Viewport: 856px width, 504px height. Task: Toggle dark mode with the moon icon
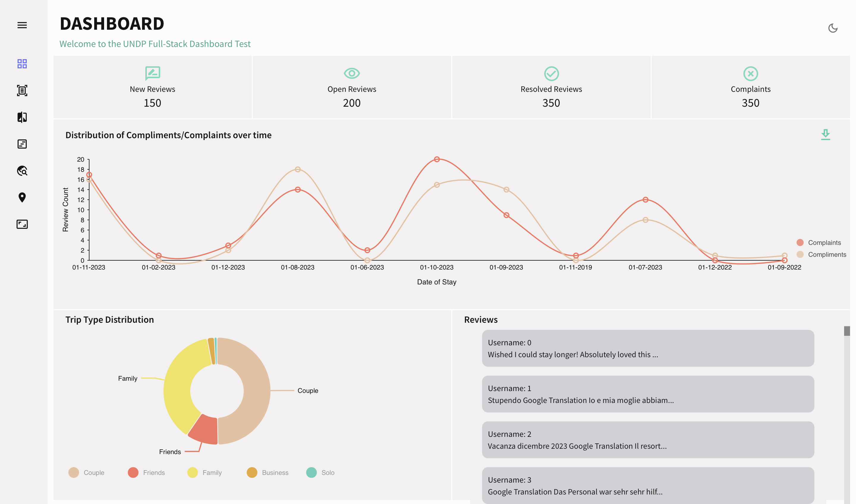pos(833,29)
